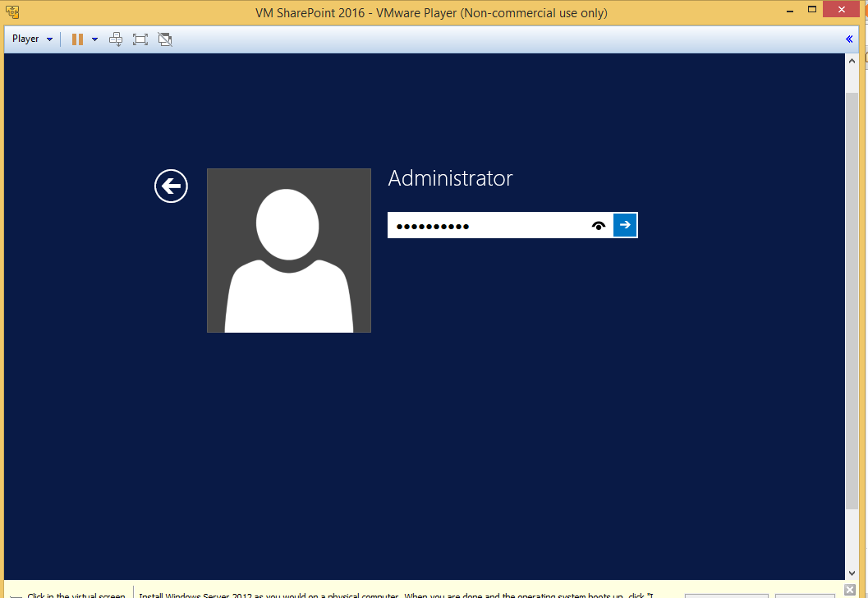
Task: Click the vertical scrollbar thumb
Action: pos(852,301)
